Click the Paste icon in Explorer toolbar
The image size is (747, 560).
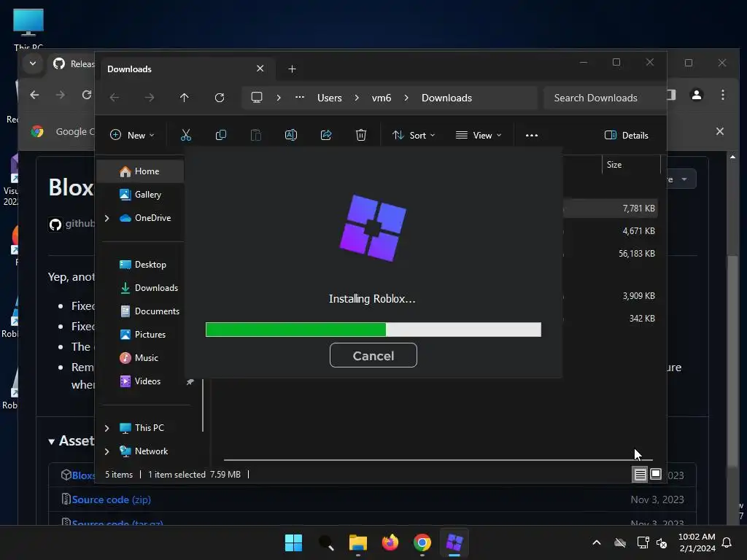(x=256, y=135)
